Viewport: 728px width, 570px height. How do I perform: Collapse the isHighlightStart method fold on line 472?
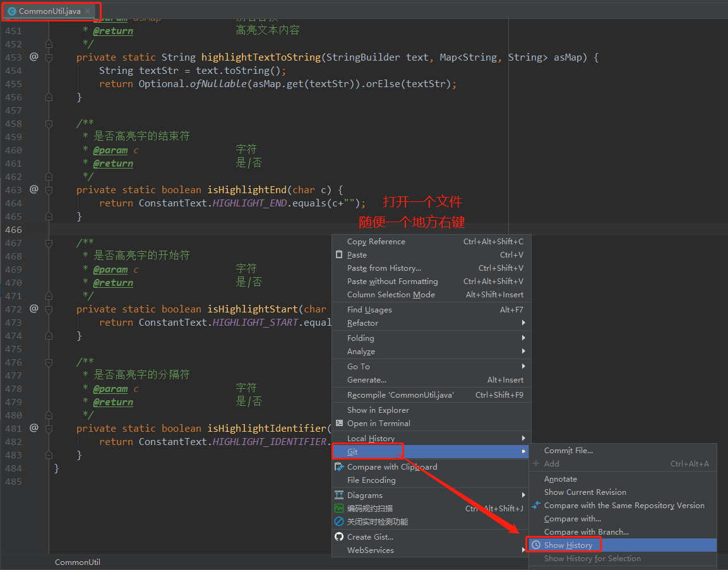pyautogui.click(x=49, y=309)
